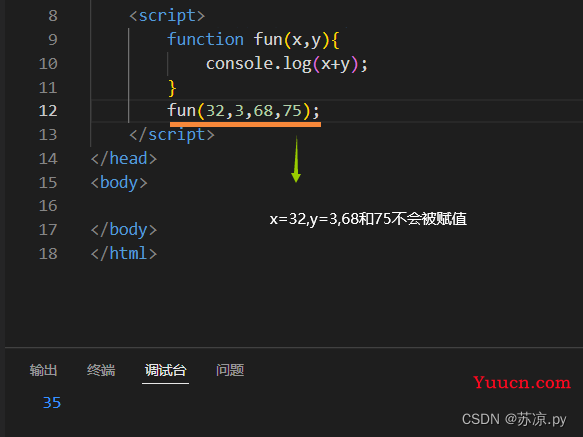583x437 pixels.
Task: Click the opening <body> tag
Action: pos(119,183)
